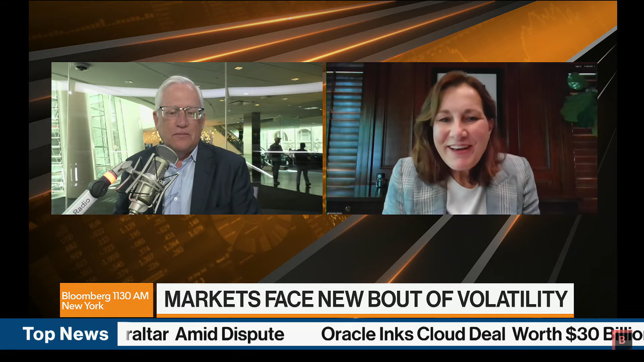Click the Top News ticker label
This screenshot has height=362, width=644.
click(x=65, y=334)
